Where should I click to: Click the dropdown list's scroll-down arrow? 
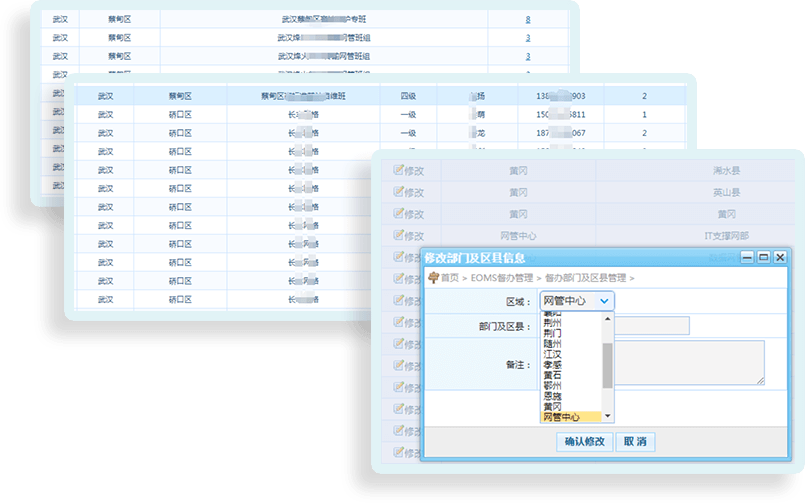click(608, 417)
